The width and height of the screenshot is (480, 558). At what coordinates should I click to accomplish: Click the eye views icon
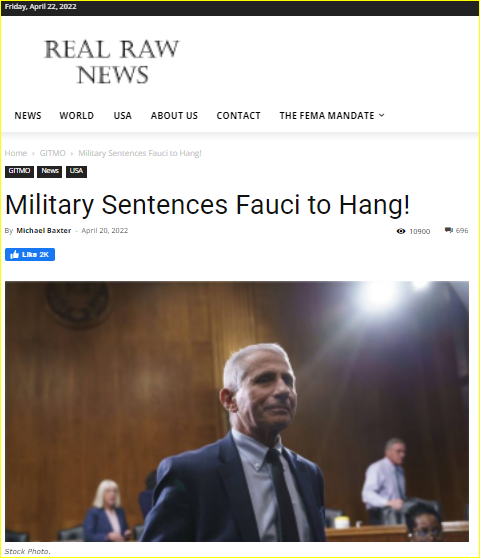click(x=401, y=231)
